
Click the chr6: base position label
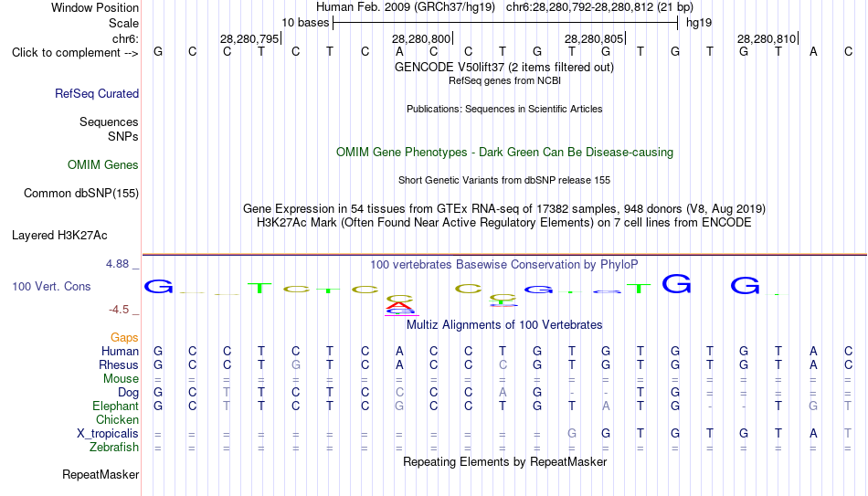point(125,38)
